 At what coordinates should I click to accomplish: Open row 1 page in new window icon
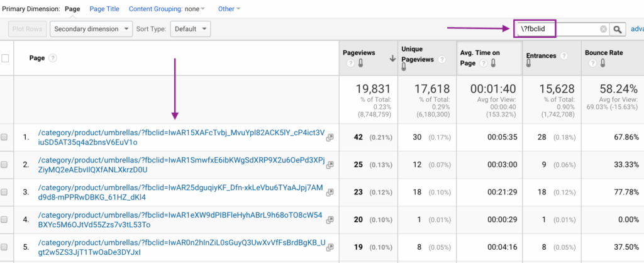pos(330,137)
